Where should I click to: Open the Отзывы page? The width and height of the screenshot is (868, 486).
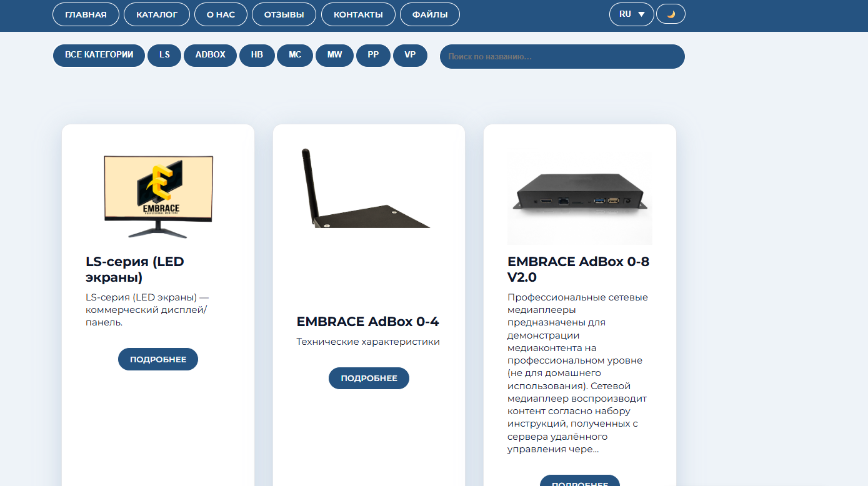284,14
